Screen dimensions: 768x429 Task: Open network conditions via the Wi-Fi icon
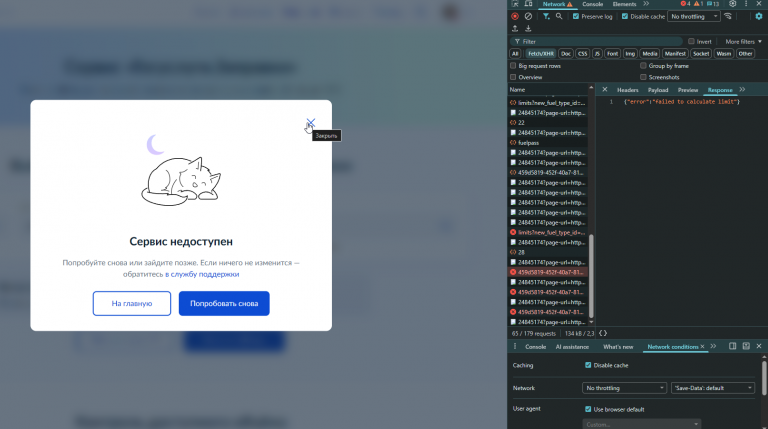(x=728, y=16)
